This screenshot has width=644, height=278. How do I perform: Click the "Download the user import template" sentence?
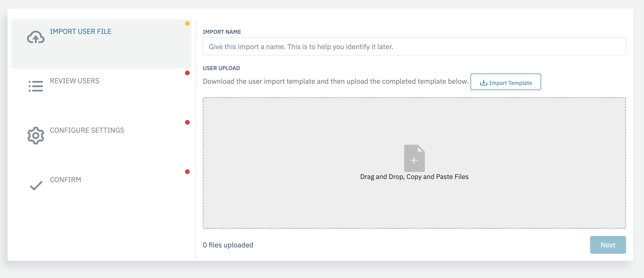pos(335,81)
